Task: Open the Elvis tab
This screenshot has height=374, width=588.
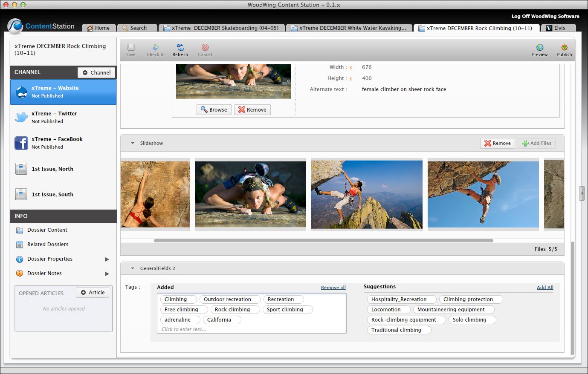Action: coord(559,28)
